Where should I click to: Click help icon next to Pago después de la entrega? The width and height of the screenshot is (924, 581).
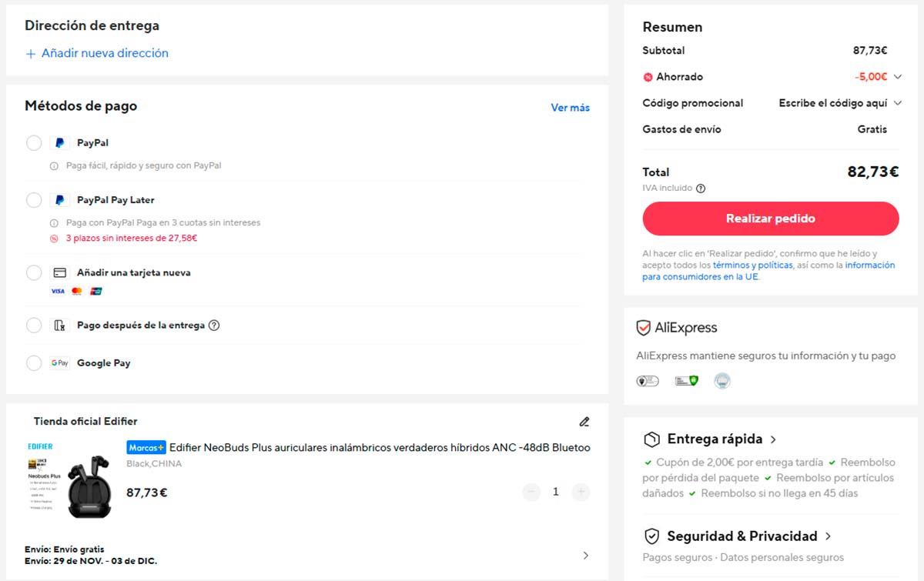(x=214, y=326)
